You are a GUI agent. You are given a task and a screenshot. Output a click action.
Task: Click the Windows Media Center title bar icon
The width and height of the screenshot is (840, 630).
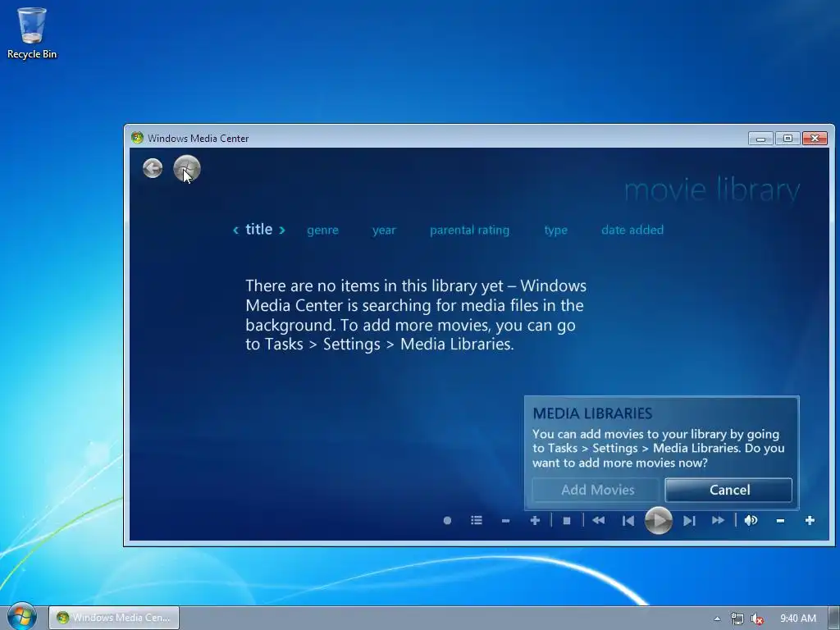(x=137, y=138)
